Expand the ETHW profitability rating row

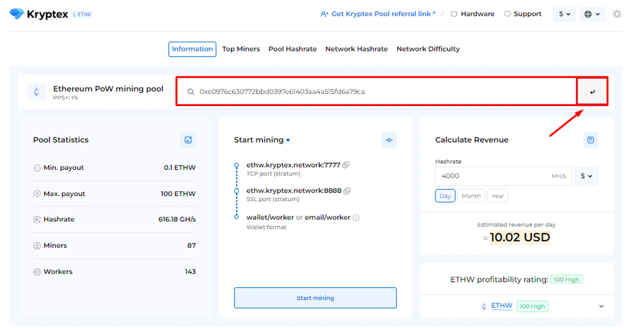pyautogui.click(x=601, y=306)
